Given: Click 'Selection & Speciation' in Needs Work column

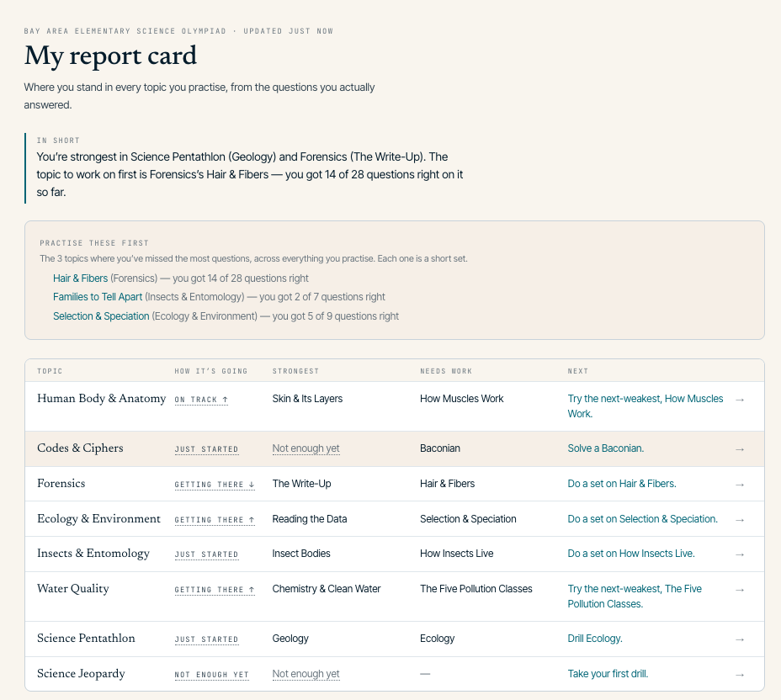Looking at the screenshot, I should [468, 519].
